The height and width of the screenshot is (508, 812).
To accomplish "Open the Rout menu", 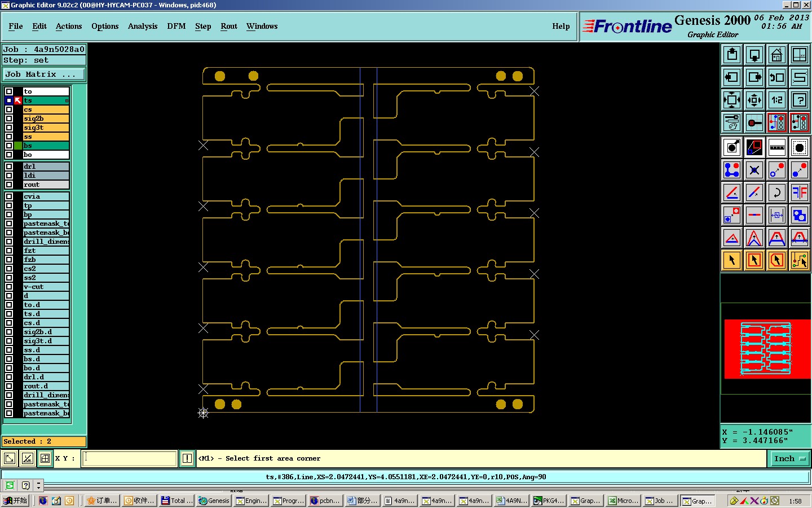I will 229,26.
